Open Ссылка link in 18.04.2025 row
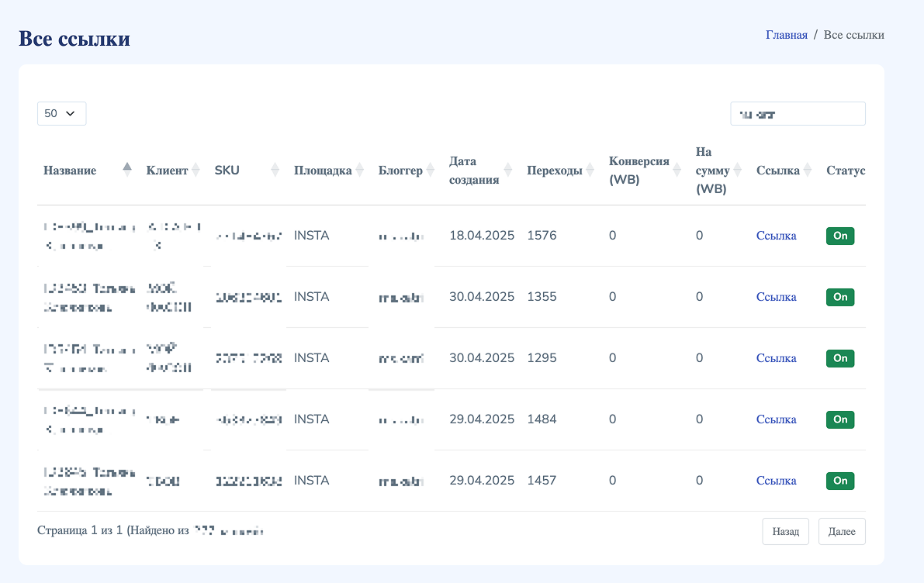 click(x=776, y=236)
